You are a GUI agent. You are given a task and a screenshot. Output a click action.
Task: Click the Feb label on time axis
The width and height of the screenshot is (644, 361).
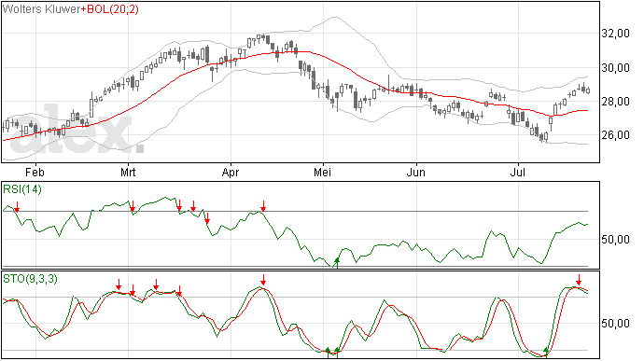[x=35, y=172]
